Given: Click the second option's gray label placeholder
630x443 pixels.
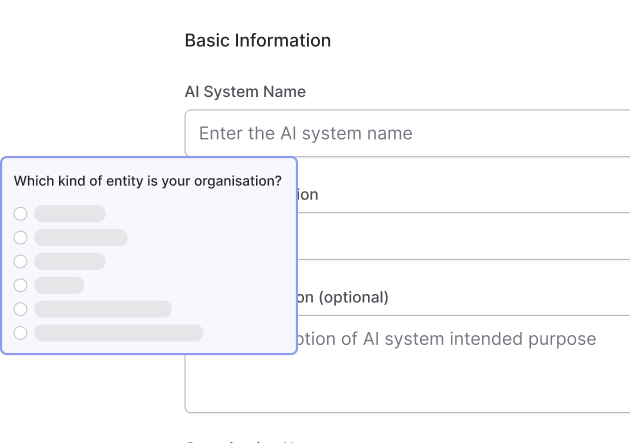Looking at the screenshot, I should [x=80, y=237].
